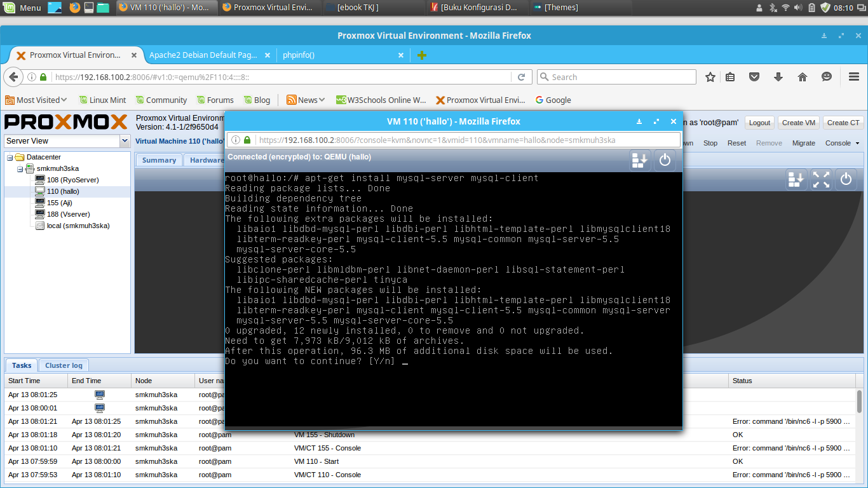Open the Bluetooth tray icon
Screen dimensions: 868x488
coord(773,8)
